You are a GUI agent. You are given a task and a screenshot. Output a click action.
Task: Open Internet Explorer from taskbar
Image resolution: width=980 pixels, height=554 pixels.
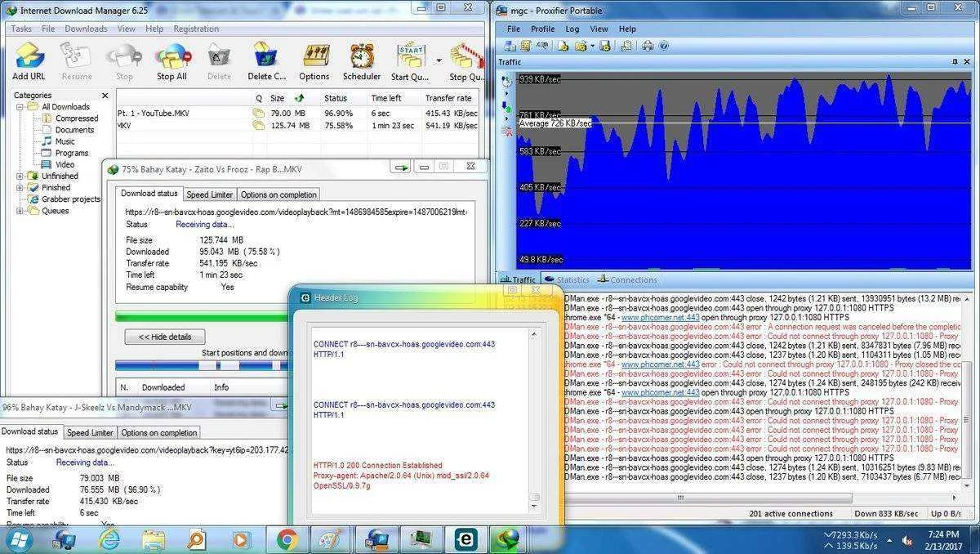coord(109,539)
